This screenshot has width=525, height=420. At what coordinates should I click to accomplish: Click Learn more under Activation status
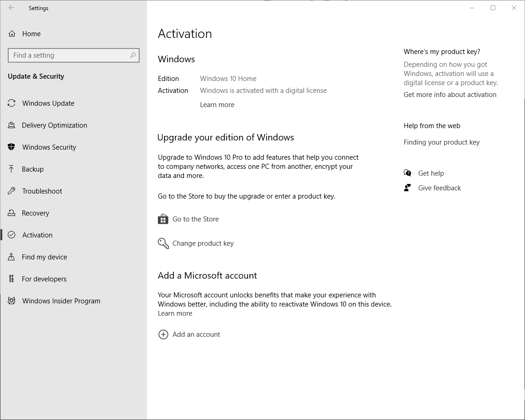coord(217,104)
